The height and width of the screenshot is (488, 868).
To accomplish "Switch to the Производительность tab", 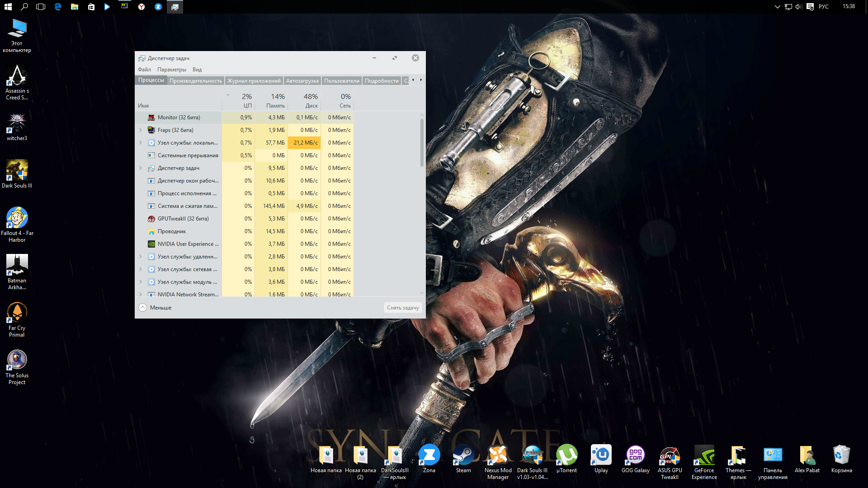I will 195,81.
